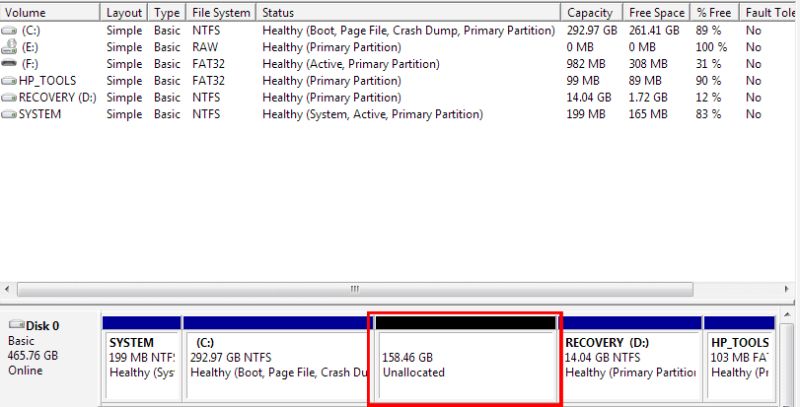Sort by the Status column header

[x=409, y=12]
